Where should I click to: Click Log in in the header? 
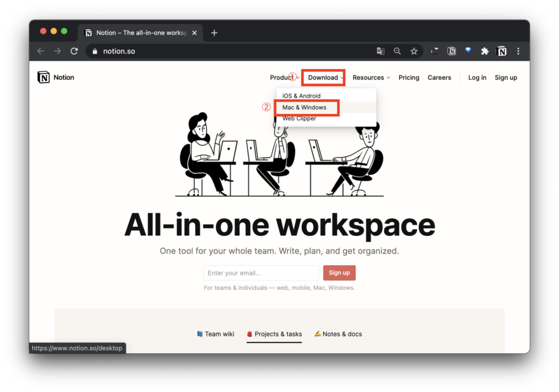coord(477,78)
